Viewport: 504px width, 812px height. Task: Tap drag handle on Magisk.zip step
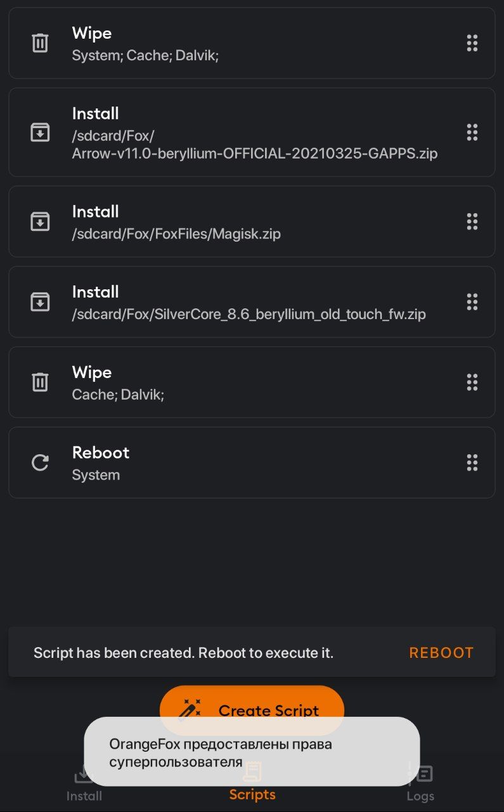472,221
